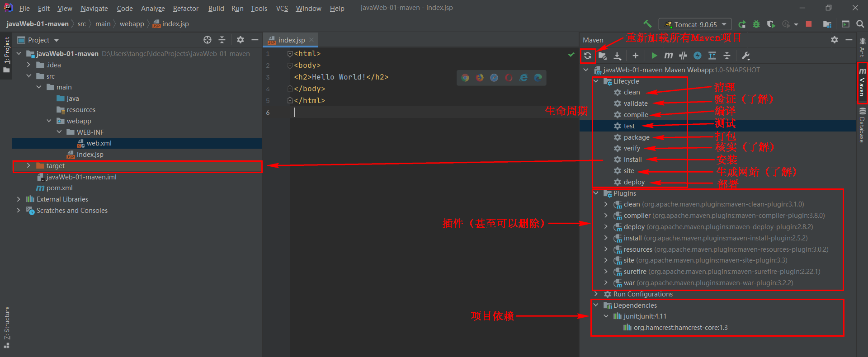This screenshot has height=357, width=868.
Task: Open the Build menu
Action: click(x=216, y=8)
